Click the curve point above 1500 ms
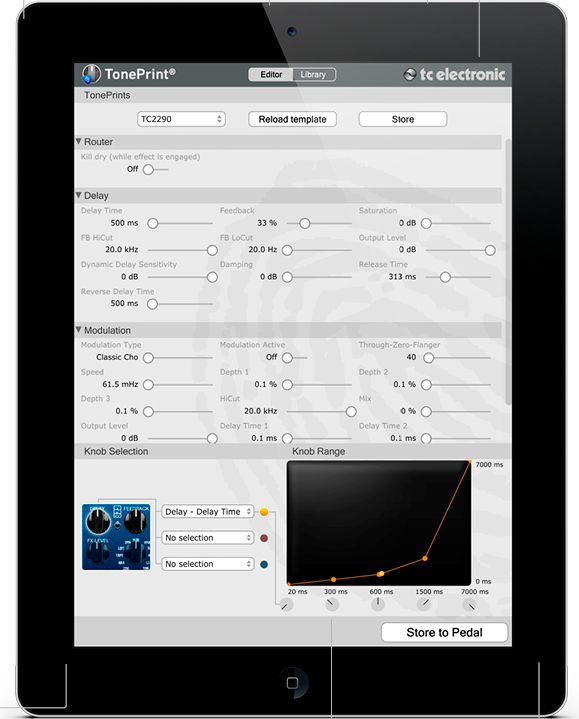This screenshot has height=719, width=579. point(425,559)
